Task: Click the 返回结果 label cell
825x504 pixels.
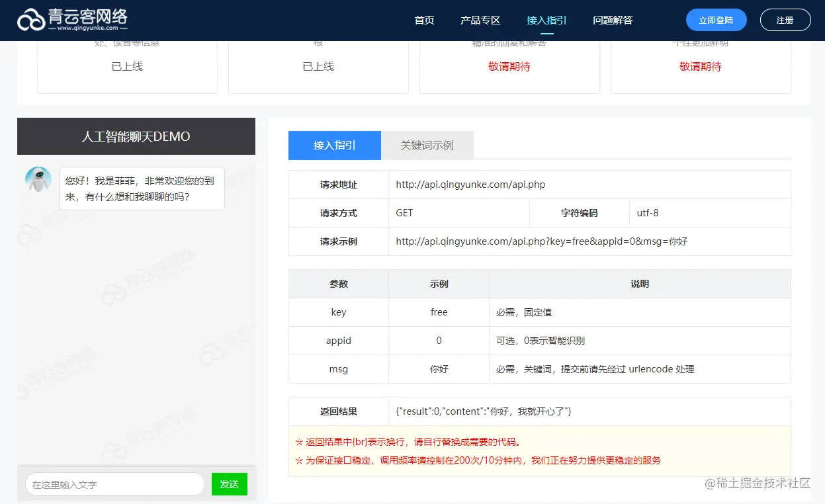Action: coord(339,411)
